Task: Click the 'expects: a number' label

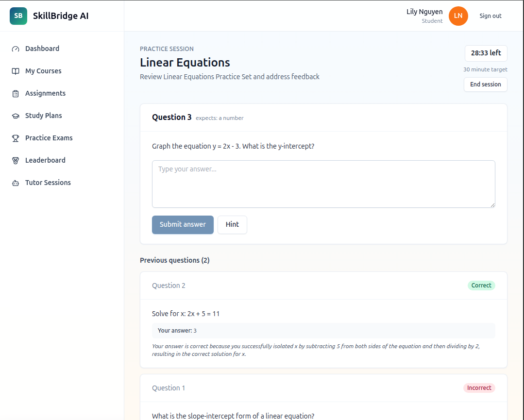Action: 220,118
